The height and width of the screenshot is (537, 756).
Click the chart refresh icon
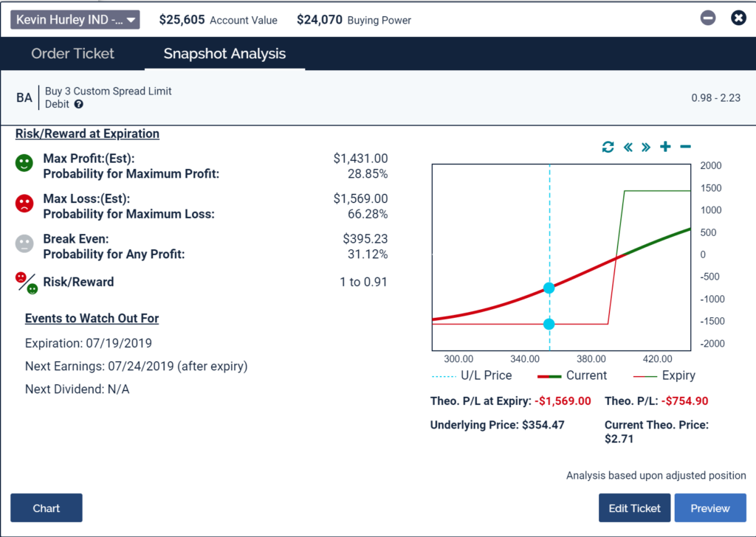click(x=608, y=147)
